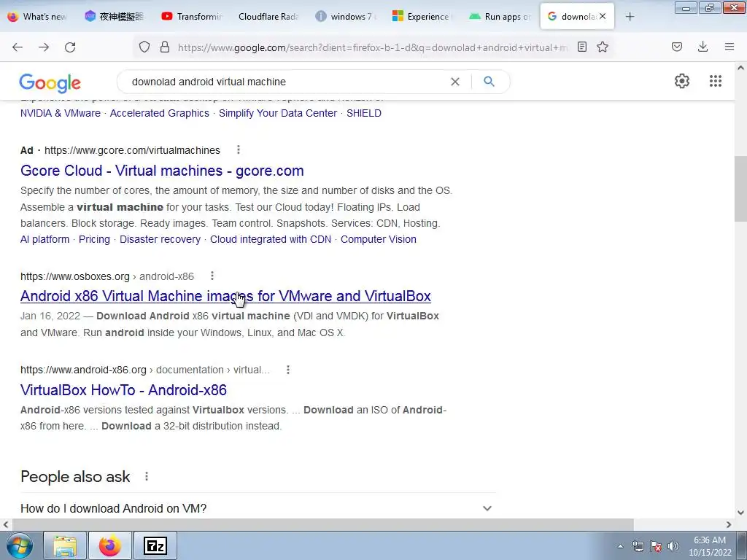Switch to What's new tab
This screenshot has height=560, width=747.
point(39,17)
